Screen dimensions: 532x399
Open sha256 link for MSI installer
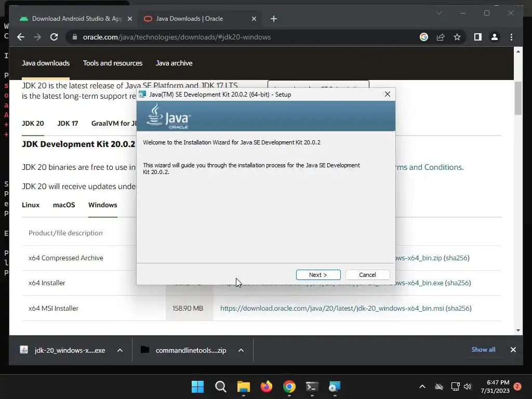point(458,309)
